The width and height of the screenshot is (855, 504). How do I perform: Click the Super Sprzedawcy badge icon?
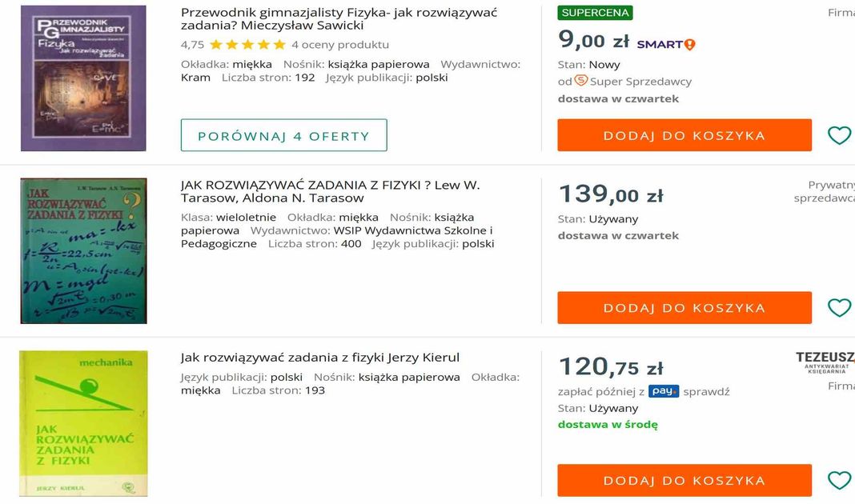pos(581,81)
